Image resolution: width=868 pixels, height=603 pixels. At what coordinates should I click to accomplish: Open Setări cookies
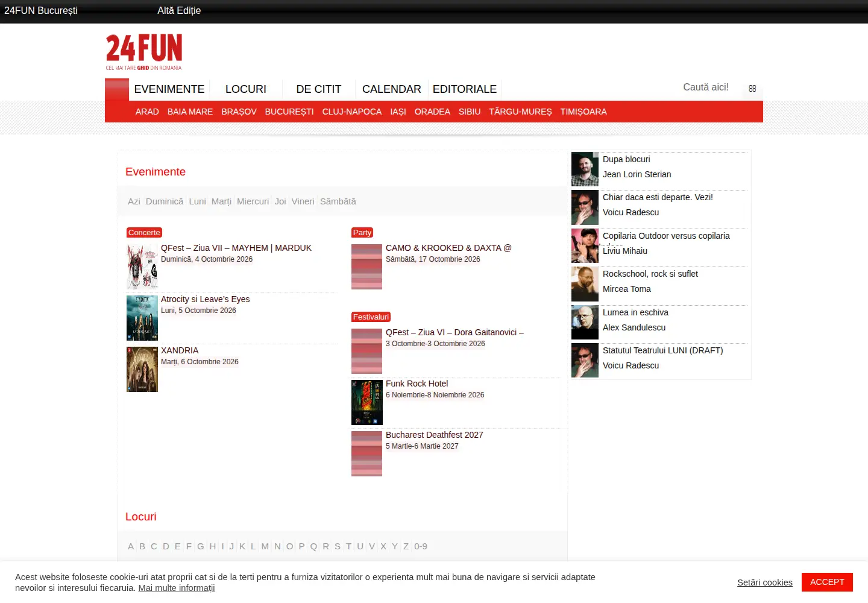tap(765, 582)
